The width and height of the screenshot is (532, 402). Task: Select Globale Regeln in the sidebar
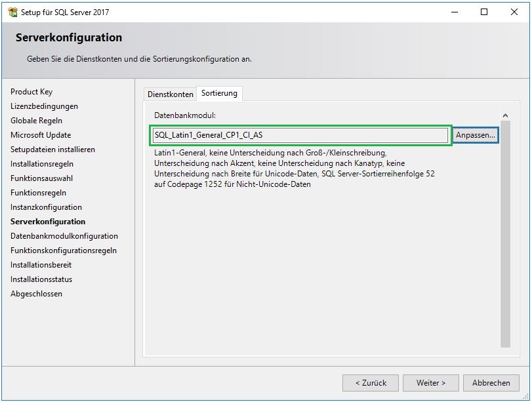click(x=37, y=121)
